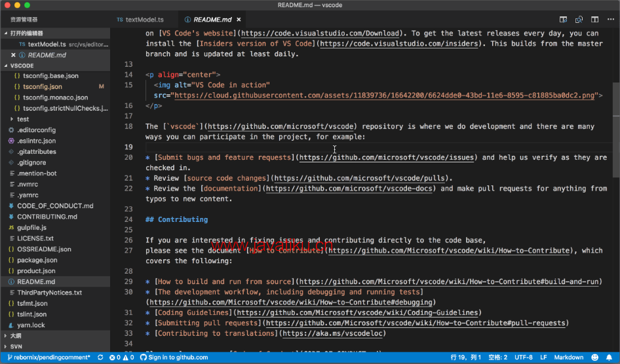Click the git branch icon in status bar
The height and width of the screenshot is (364, 620).
pyautogui.click(x=10, y=357)
